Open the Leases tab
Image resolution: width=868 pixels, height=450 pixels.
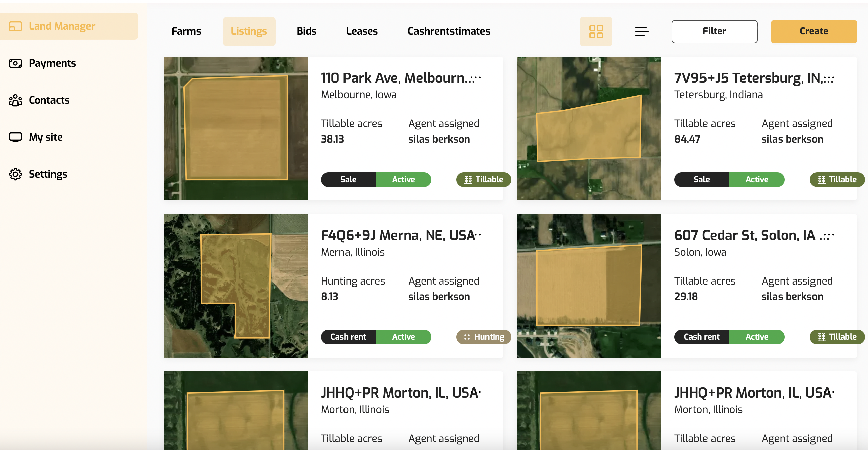point(362,31)
